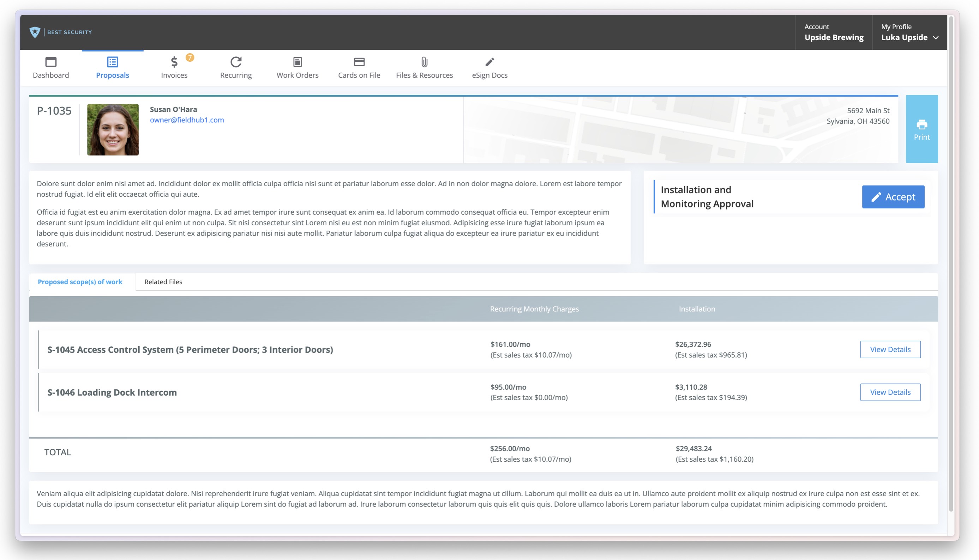
Task: Click the orange Invoices notification badge
Action: pyautogui.click(x=190, y=57)
